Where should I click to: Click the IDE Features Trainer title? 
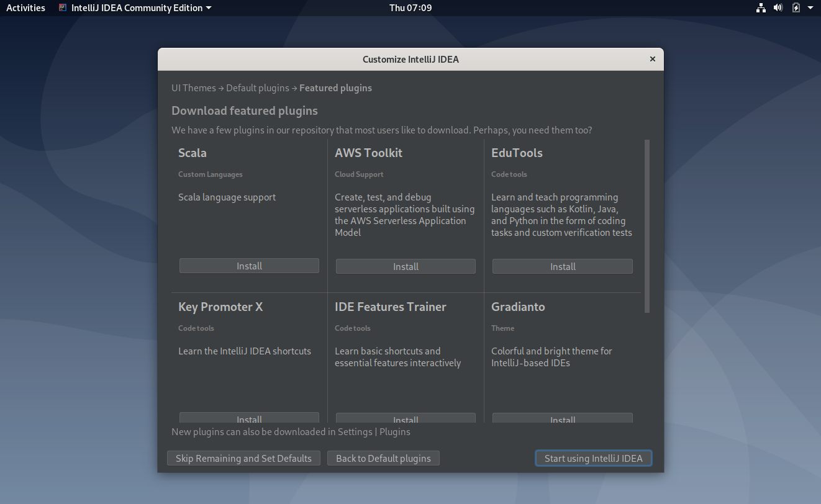pyautogui.click(x=391, y=307)
